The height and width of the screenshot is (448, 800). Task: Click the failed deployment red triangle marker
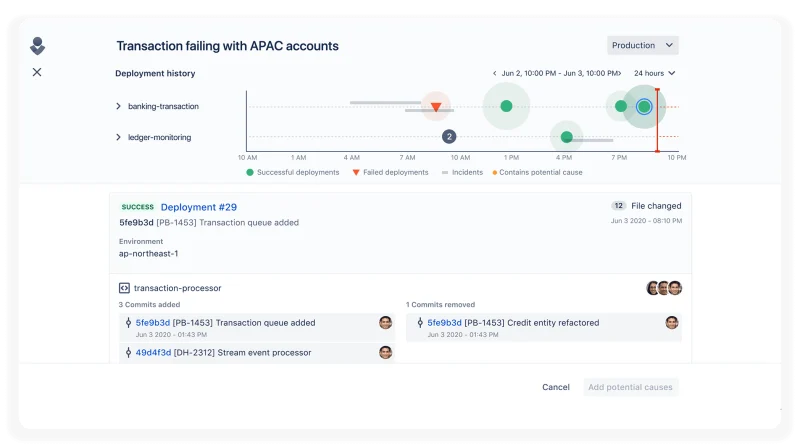point(436,107)
